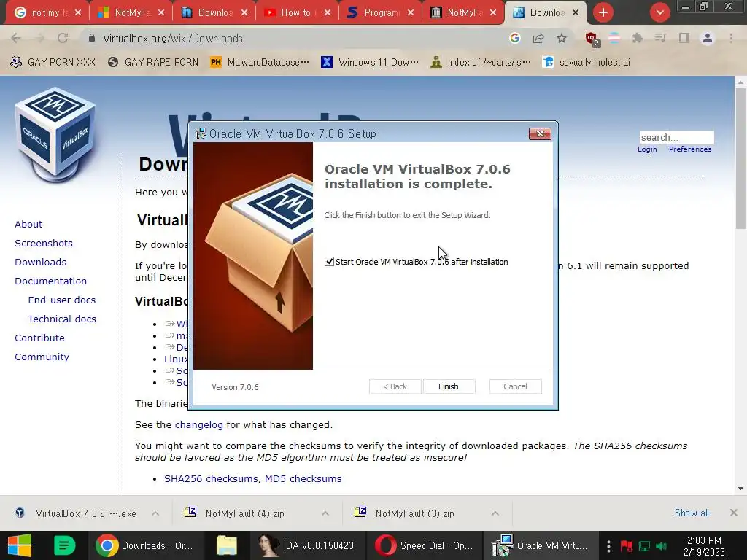Click Cancel in VirtualBox Setup dialog
This screenshot has height=560, width=747.
tap(516, 386)
